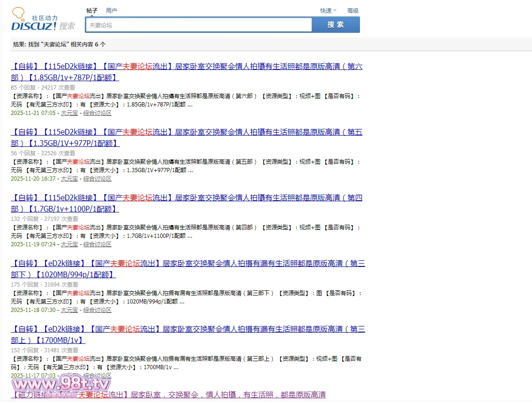Image resolution: width=532 pixels, height=402 pixels.
Task: Open 综合讨论区 from the 2025-11-19 post
Action: 97,244
